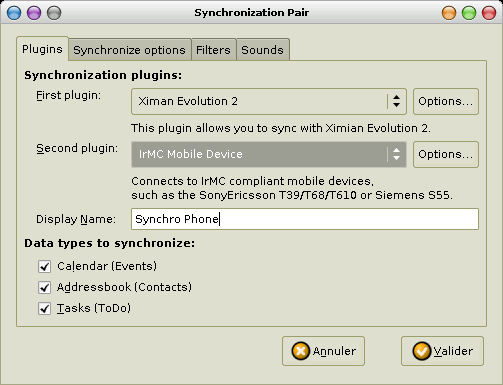Select the Sounds tab
Screen dimensions: 503x385
tap(263, 50)
